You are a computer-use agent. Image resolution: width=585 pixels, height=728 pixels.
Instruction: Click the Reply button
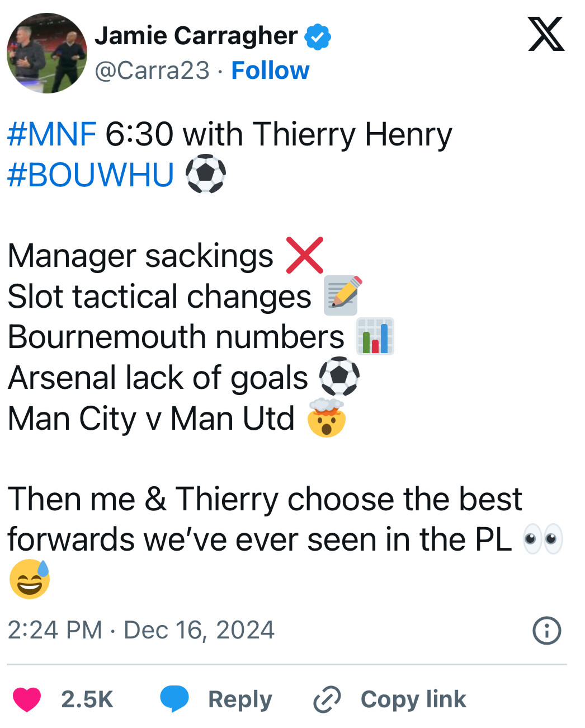[240, 699]
